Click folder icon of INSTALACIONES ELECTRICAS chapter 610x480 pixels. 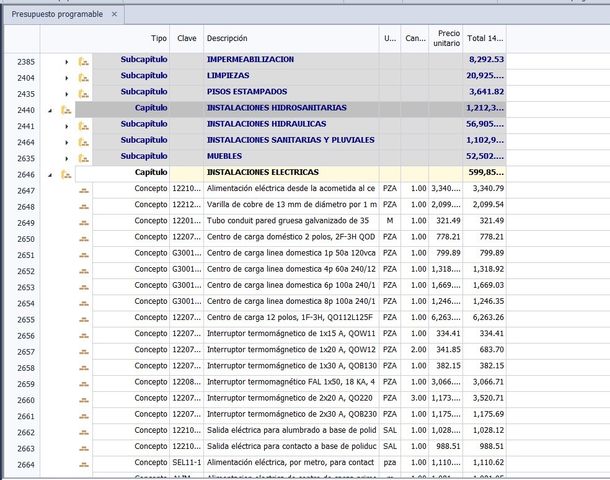[66, 175]
